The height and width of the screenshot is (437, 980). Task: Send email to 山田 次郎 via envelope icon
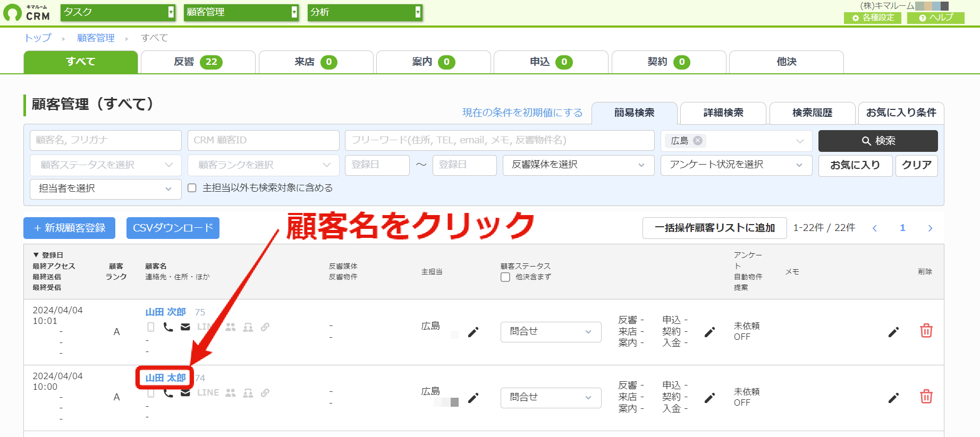185,327
